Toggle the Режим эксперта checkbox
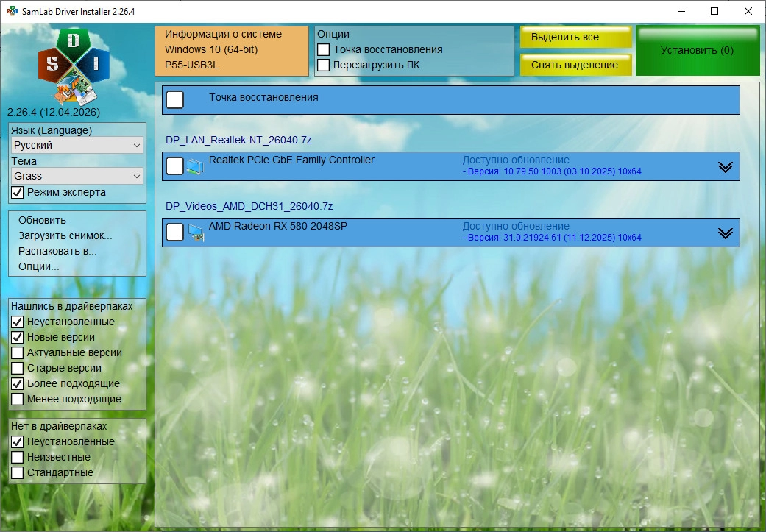766x532 pixels. click(x=18, y=193)
